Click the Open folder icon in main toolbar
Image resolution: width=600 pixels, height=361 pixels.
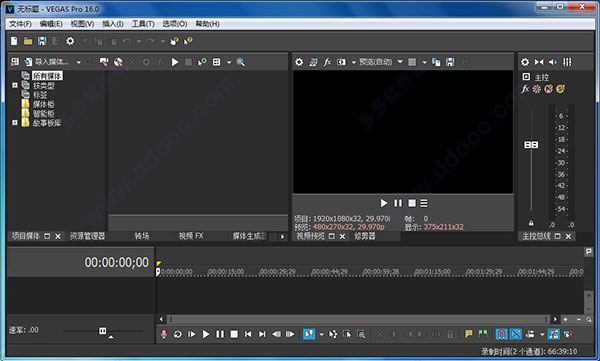[x=28, y=41]
